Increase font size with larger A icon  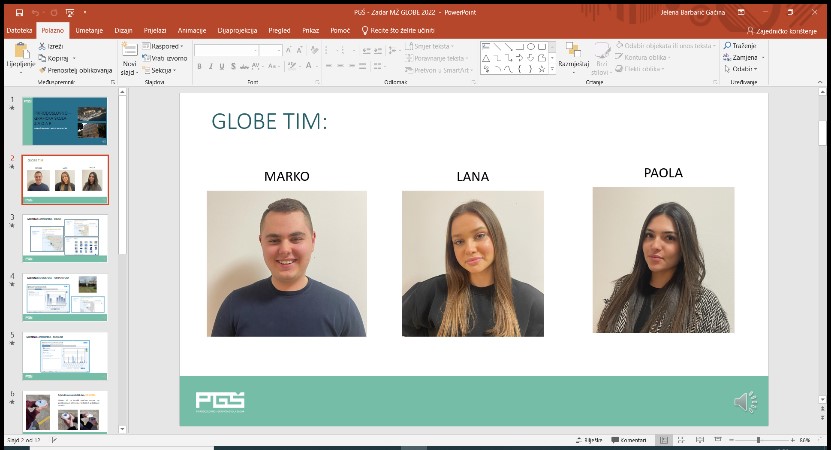[288, 50]
